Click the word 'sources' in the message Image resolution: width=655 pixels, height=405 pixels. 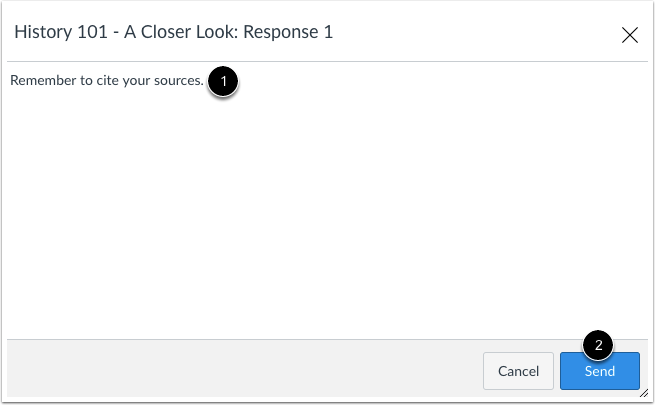[176, 81]
